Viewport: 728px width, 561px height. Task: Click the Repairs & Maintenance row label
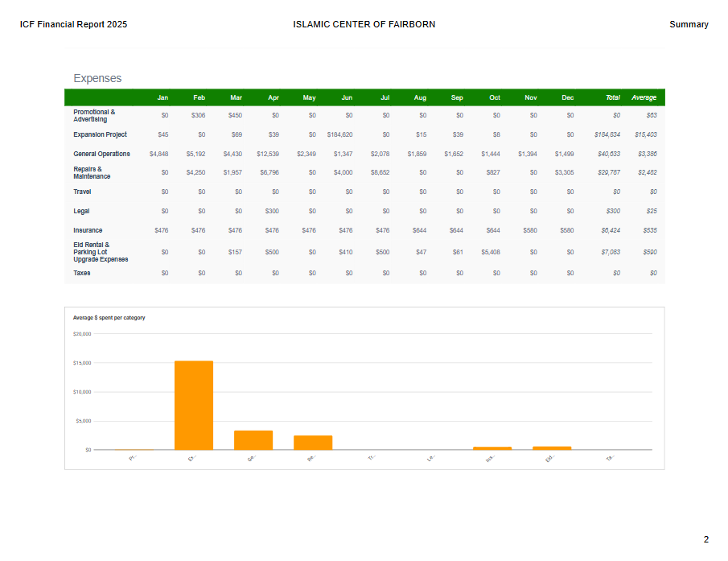(92, 173)
